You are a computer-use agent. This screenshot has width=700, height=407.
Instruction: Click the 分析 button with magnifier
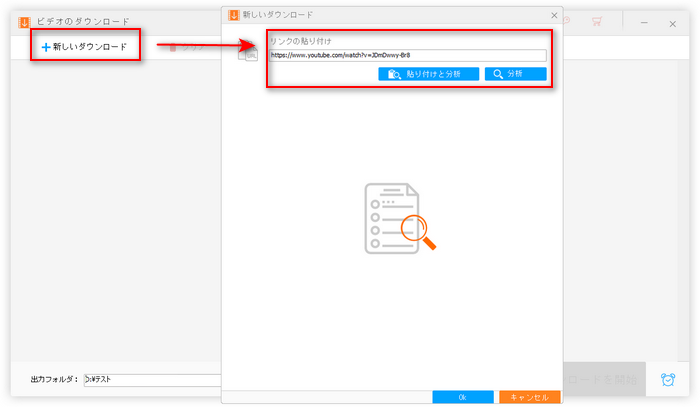[515, 74]
